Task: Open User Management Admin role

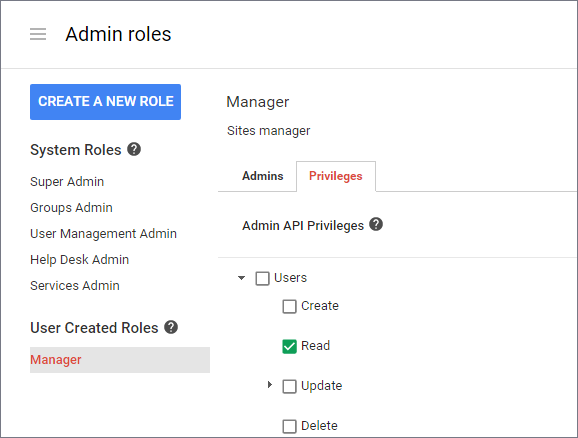Action: pyautogui.click(x=104, y=234)
